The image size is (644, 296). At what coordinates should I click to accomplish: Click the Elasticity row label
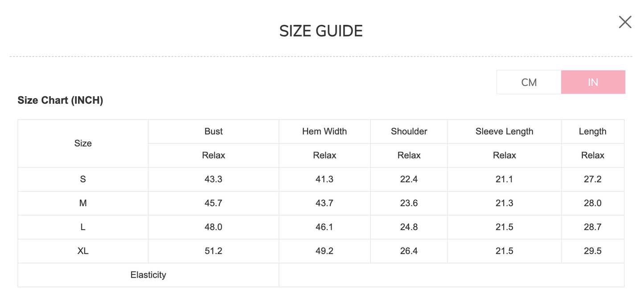(x=148, y=275)
